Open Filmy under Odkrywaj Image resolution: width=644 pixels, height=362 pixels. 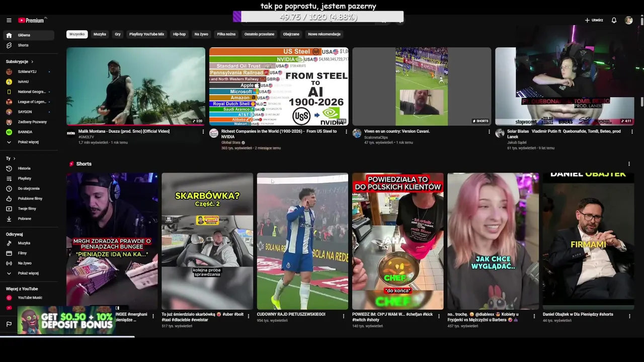28,253
